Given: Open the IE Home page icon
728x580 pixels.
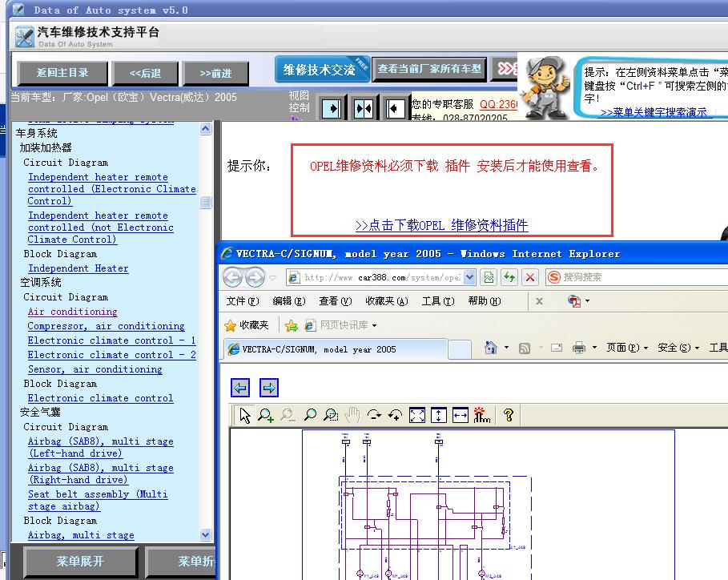Looking at the screenshot, I should pos(491,348).
